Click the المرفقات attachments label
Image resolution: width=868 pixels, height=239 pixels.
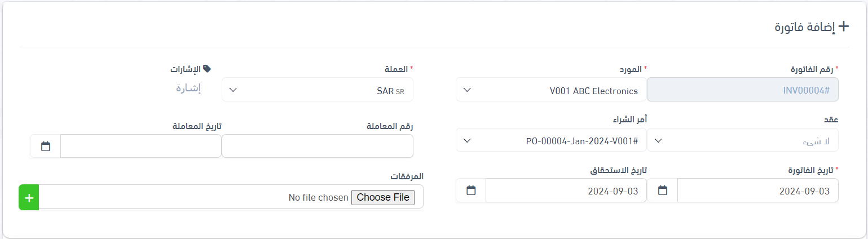(x=407, y=176)
